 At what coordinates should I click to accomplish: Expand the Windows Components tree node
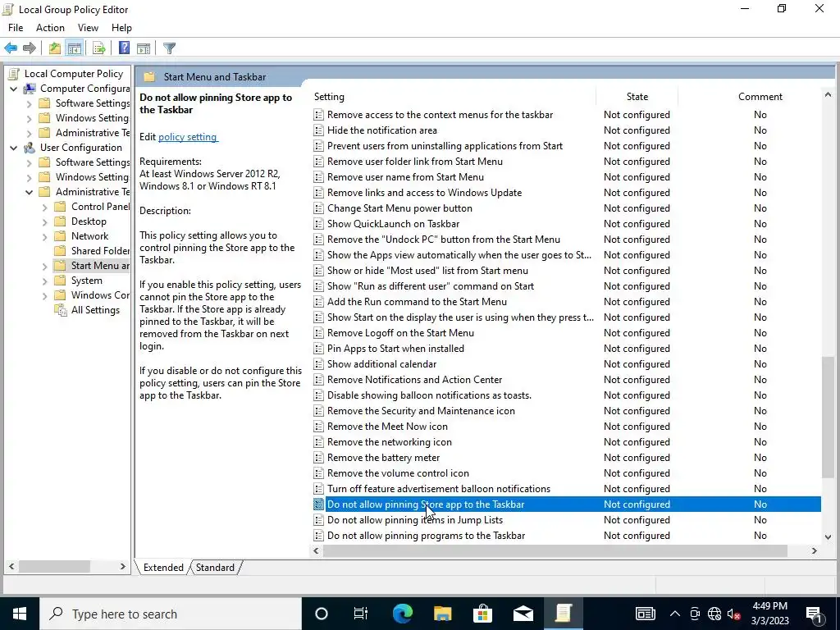pos(44,295)
